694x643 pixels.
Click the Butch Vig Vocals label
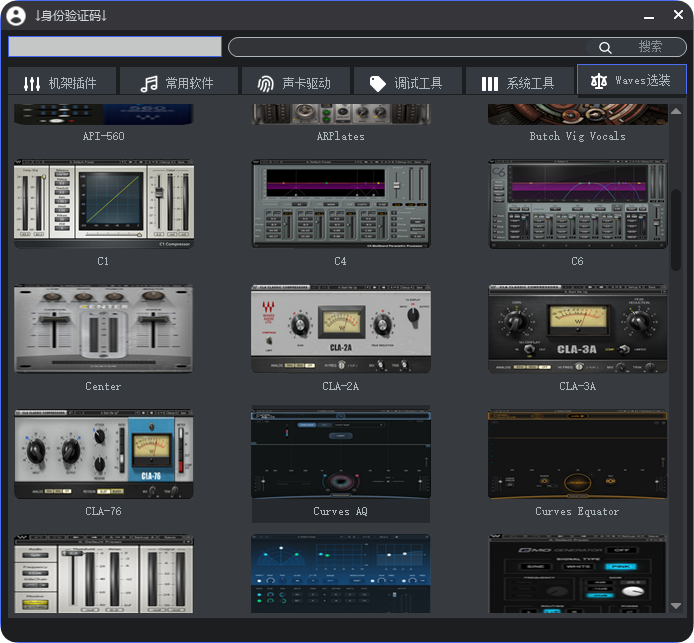click(x=578, y=136)
